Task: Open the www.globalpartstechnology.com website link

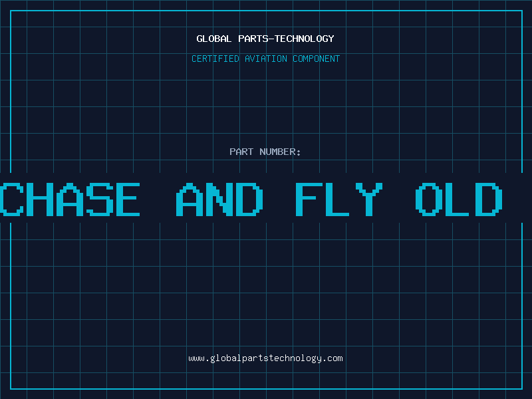Action: point(265,358)
